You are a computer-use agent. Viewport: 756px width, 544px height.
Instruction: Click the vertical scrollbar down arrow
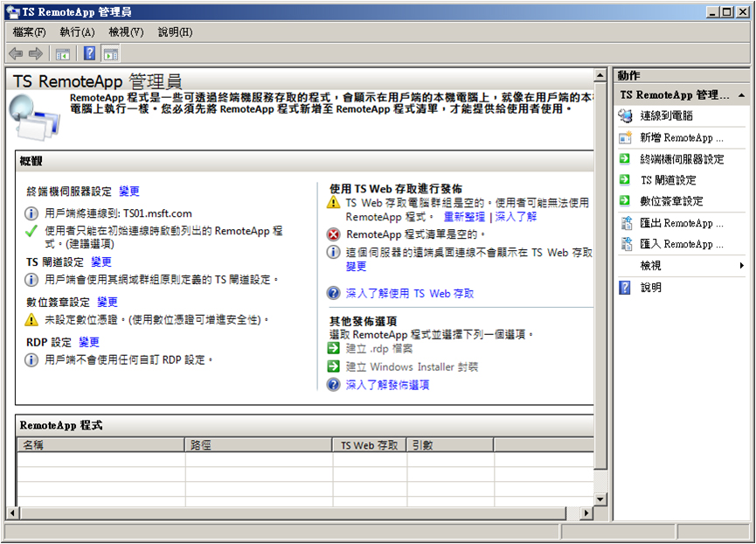click(600, 499)
